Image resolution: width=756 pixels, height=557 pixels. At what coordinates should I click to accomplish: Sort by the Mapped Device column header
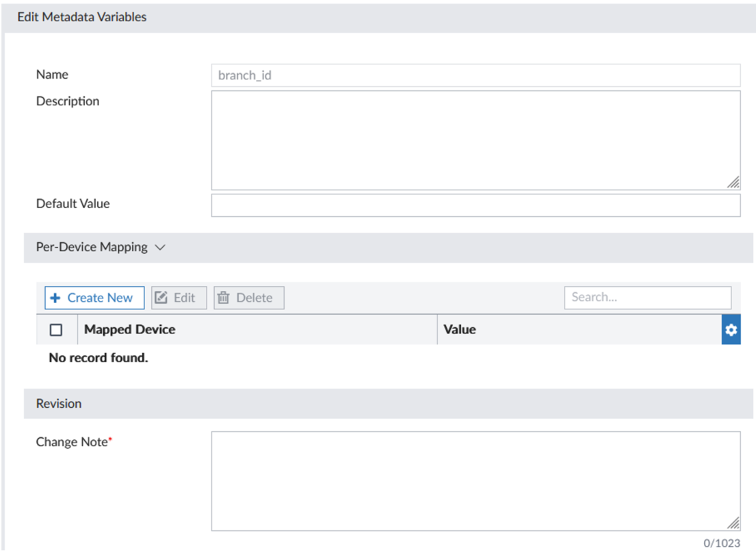(x=129, y=329)
